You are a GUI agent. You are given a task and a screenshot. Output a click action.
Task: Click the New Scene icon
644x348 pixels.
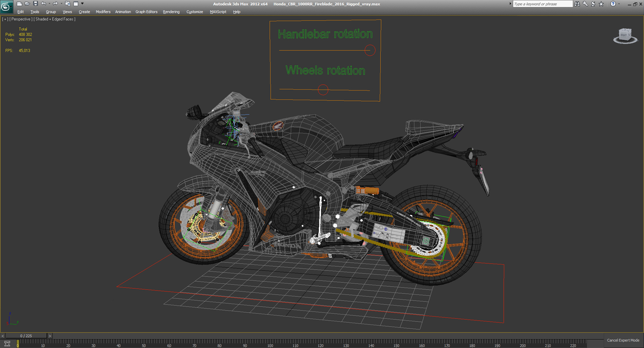point(19,4)
